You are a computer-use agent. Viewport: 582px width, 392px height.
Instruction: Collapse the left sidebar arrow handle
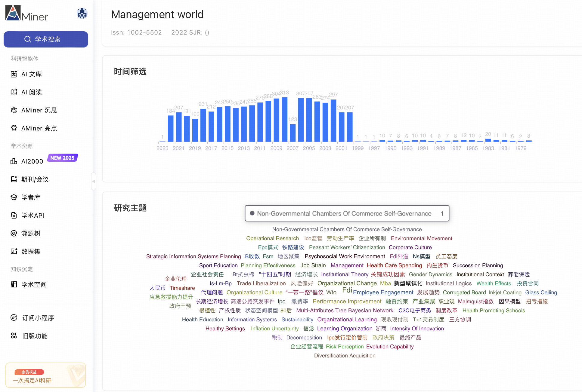[94, 181]
